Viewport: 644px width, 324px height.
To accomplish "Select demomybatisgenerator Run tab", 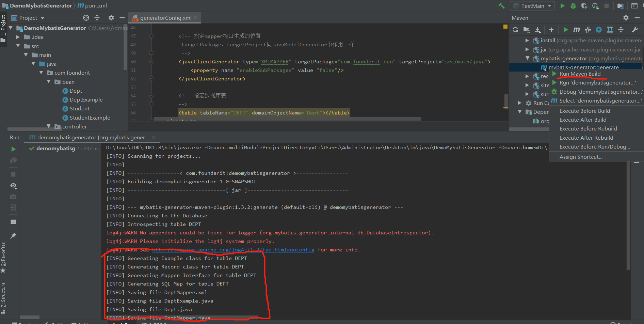I will click(92, 138).
